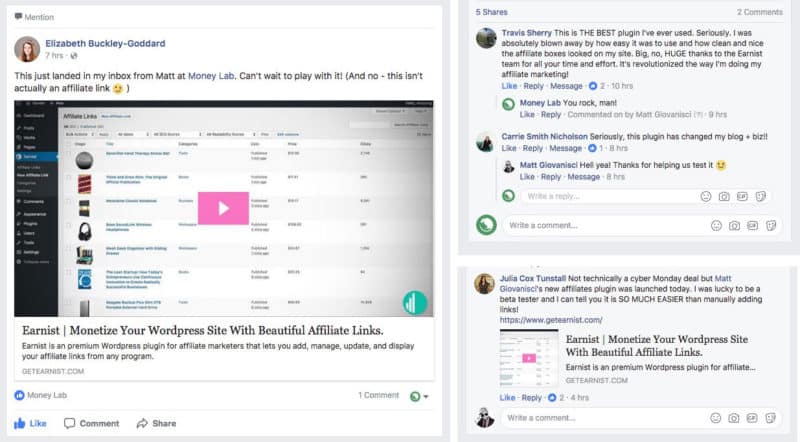Like Money Lab's 'You rock, man!' reply
This screenshot has width=800, height=442.
(x=527, y=114)
